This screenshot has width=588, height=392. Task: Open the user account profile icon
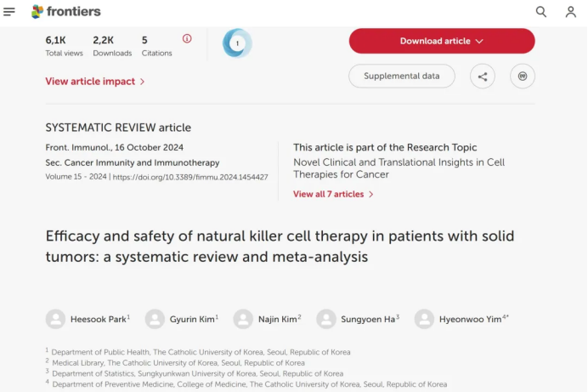tap(571, 11)
